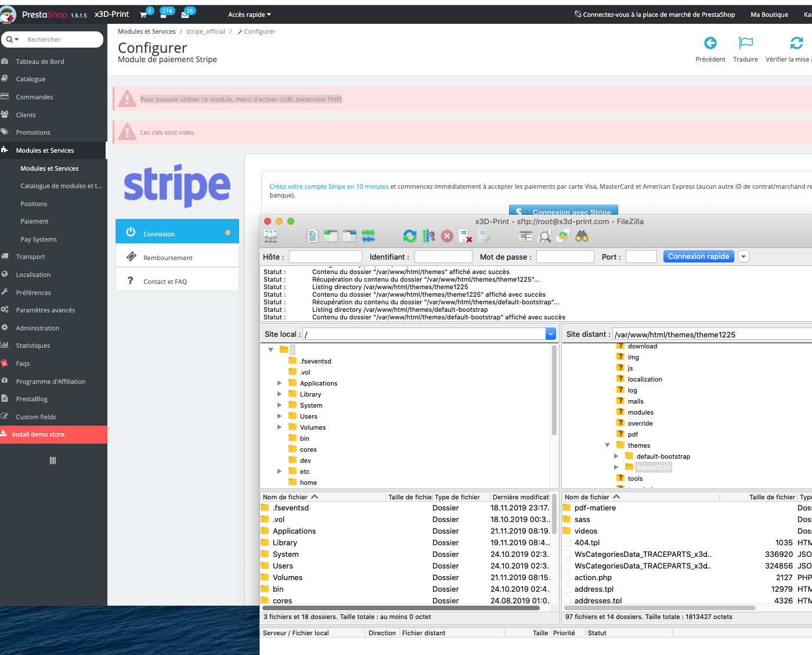
Task: Toggle transfer queue display icon in FileZilla
Action: point(368,236)
